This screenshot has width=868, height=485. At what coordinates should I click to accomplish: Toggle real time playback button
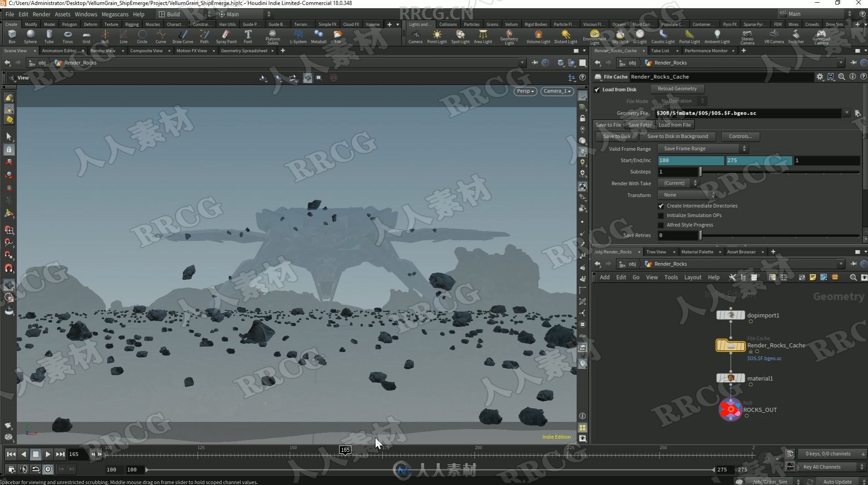48,469
